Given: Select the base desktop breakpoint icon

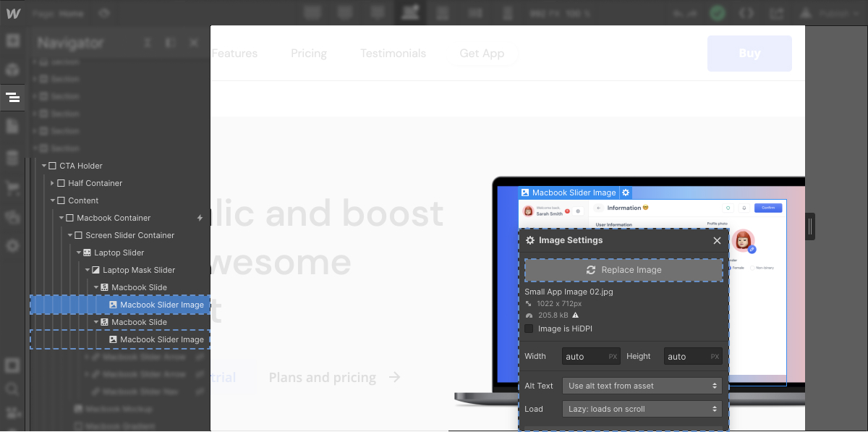Looking at the screenshot, I should [411, 12].
